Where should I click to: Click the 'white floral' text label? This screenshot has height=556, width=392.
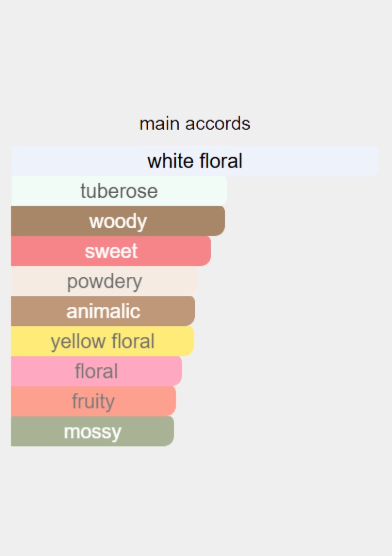pyautogui.click(x=195, y=161)
